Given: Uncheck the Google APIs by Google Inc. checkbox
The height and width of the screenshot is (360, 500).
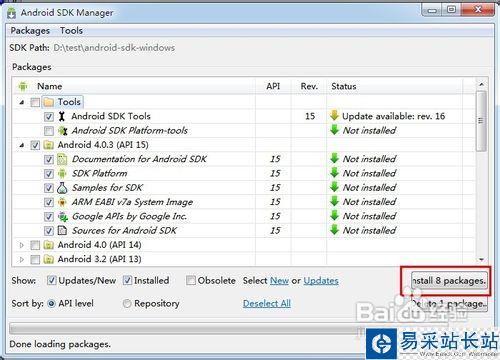Looking at the screenshot, I should (x=49, y=217).
